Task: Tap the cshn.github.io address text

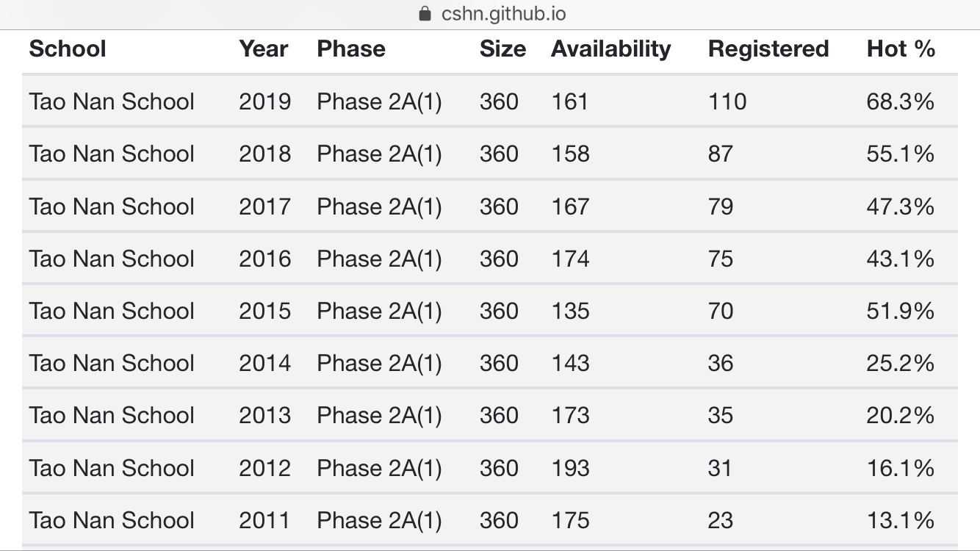Action: pyautogui.click(x=503, y=14)
